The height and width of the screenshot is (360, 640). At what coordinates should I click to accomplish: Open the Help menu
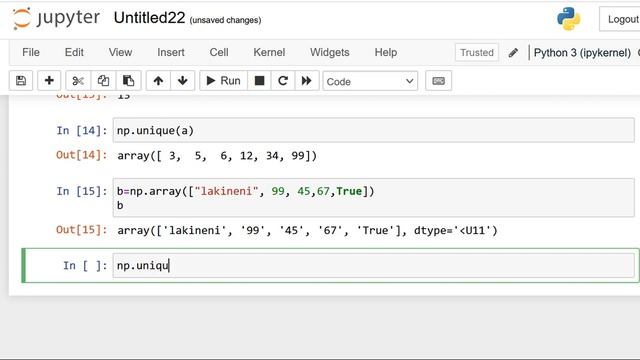pyautogui.click(x=386, y=52)
